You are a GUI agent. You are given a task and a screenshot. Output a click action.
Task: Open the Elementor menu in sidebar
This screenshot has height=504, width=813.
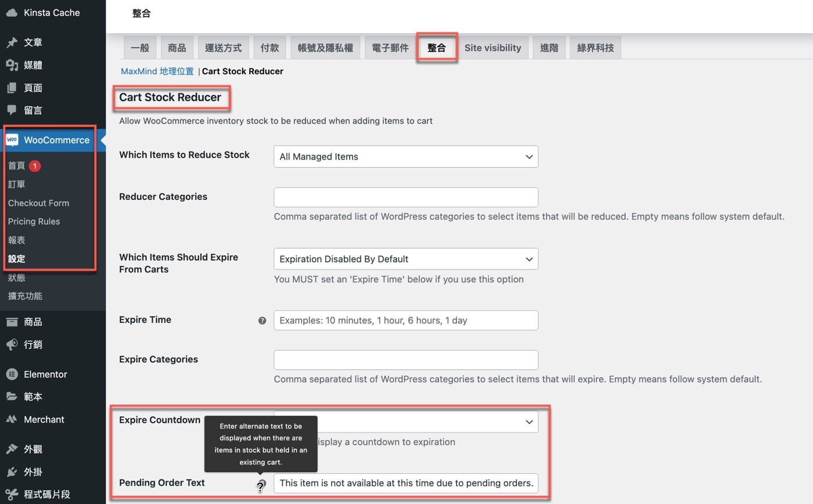(53, 375)
